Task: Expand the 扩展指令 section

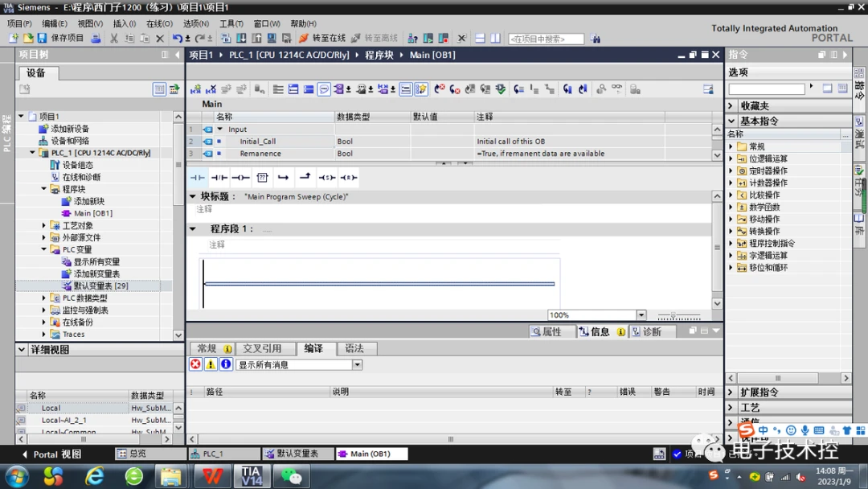Action: [x=731, y=392]
